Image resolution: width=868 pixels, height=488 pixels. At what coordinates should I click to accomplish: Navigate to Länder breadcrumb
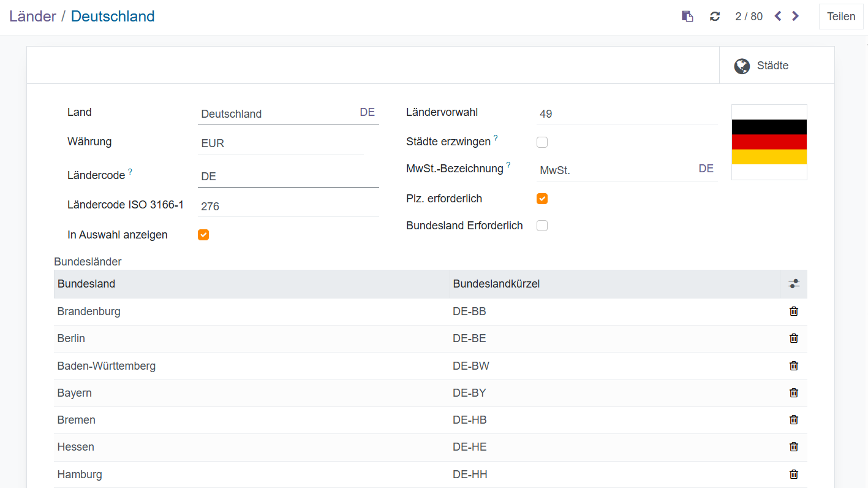[33, 17]
